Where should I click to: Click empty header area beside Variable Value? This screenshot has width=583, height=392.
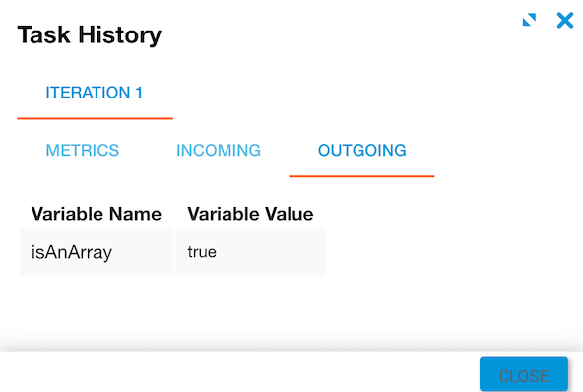tap(446, 214)
